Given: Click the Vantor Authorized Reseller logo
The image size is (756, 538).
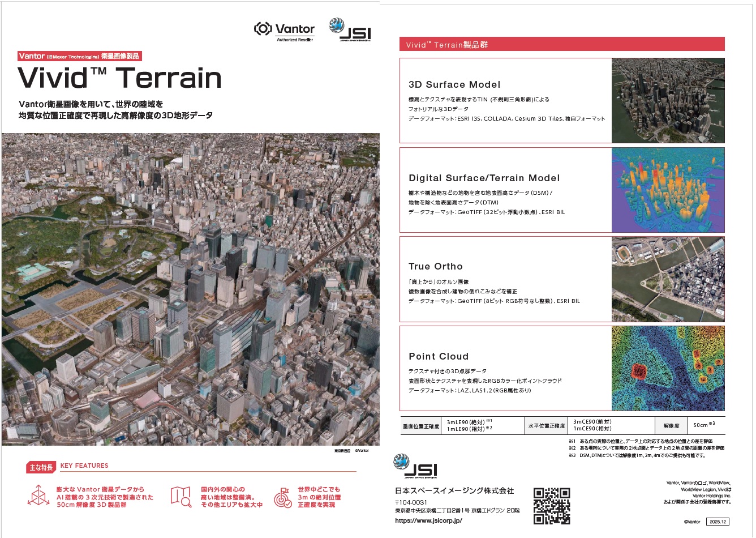Looking at the screenshot, I should [284, 31].
